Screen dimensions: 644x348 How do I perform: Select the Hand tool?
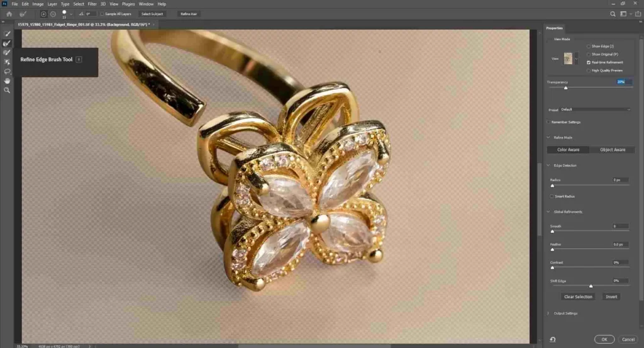coord(7,81)
